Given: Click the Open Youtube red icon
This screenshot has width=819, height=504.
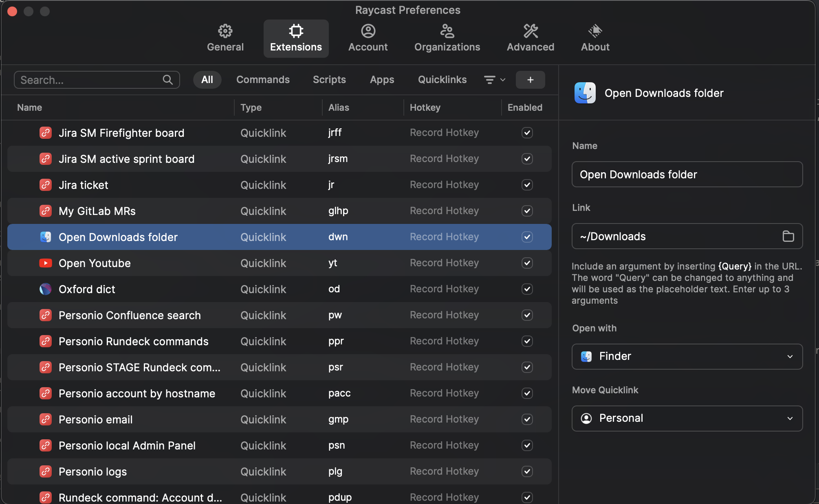Looking at the screenshot, I should point(45,263).
